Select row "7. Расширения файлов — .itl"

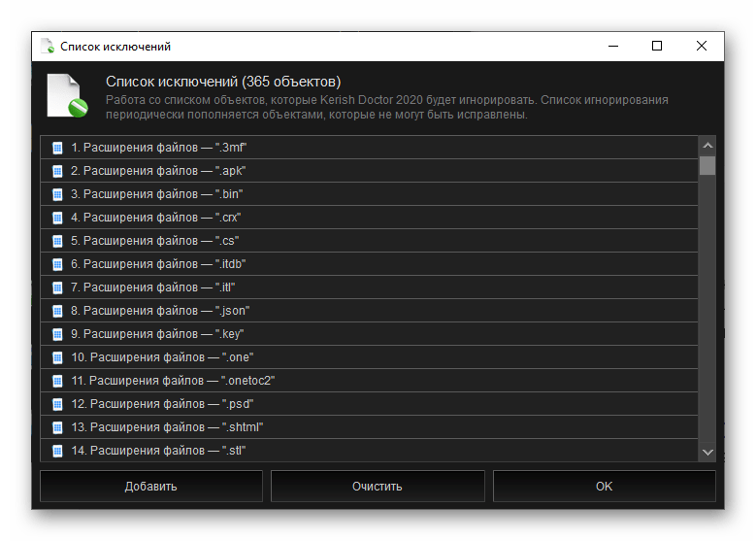(x=370, y=287)
